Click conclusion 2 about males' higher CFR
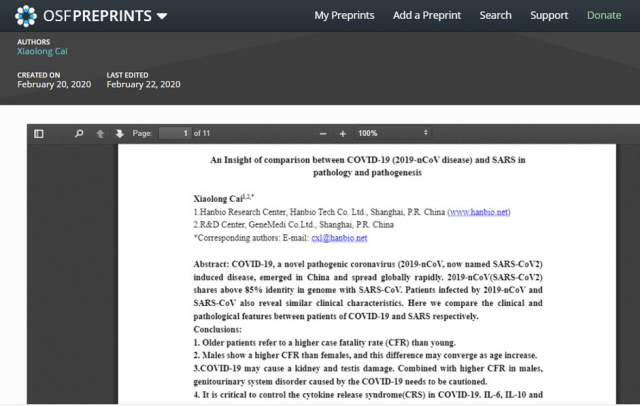This screenshot has width=640, height=406. tap(365, 355)
